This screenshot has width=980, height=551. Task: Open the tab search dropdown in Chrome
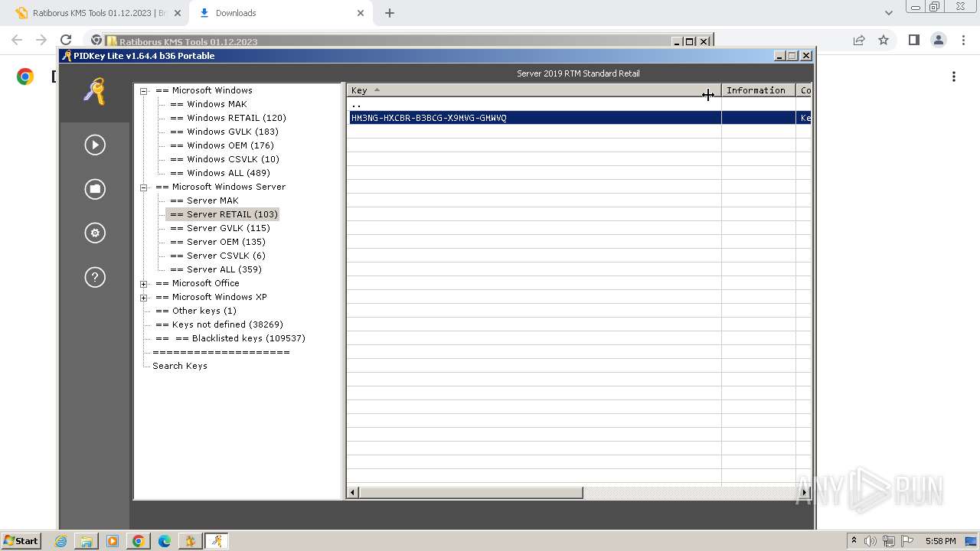click(888, 13)
